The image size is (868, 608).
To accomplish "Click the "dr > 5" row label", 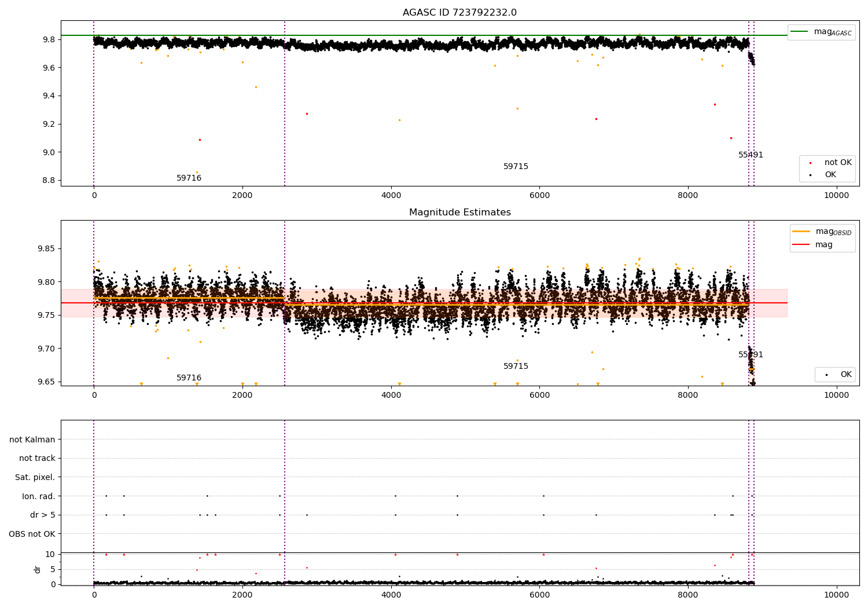I will (x=43, y=515).
